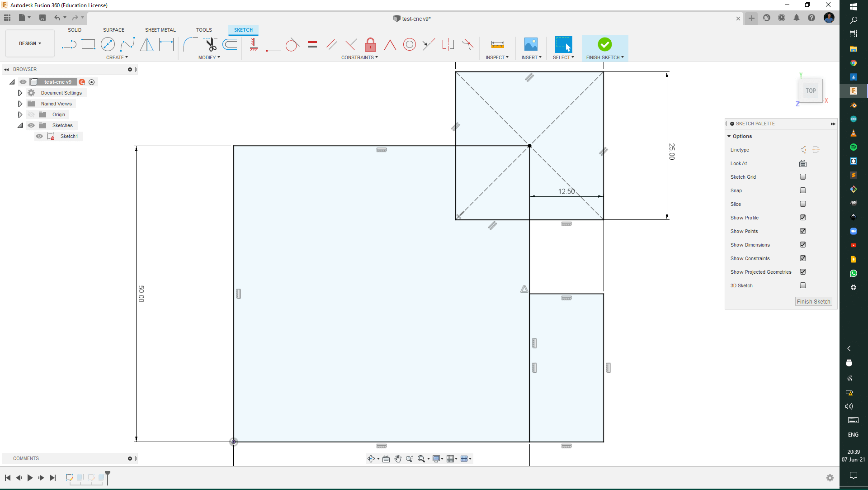Image resolution: width=868 pixels, height=490 pixels.
Task: Open Spotify from the Windows taskbar
Action: (853, 147)
